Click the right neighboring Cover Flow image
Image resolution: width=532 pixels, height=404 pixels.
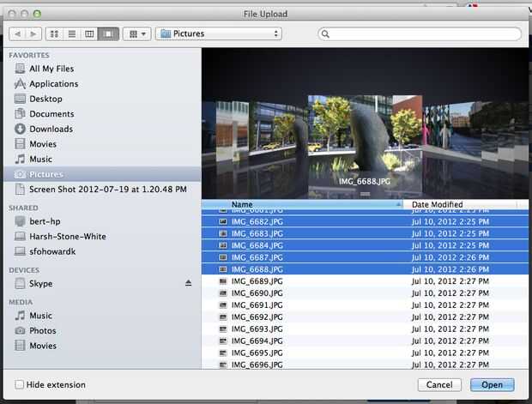[x=450, y=129]
